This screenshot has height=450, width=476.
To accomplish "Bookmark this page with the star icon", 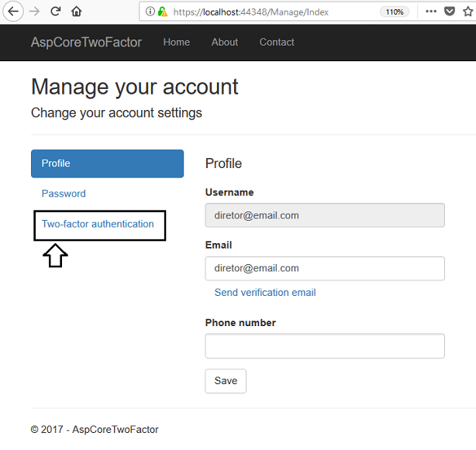I will point(468,12).
